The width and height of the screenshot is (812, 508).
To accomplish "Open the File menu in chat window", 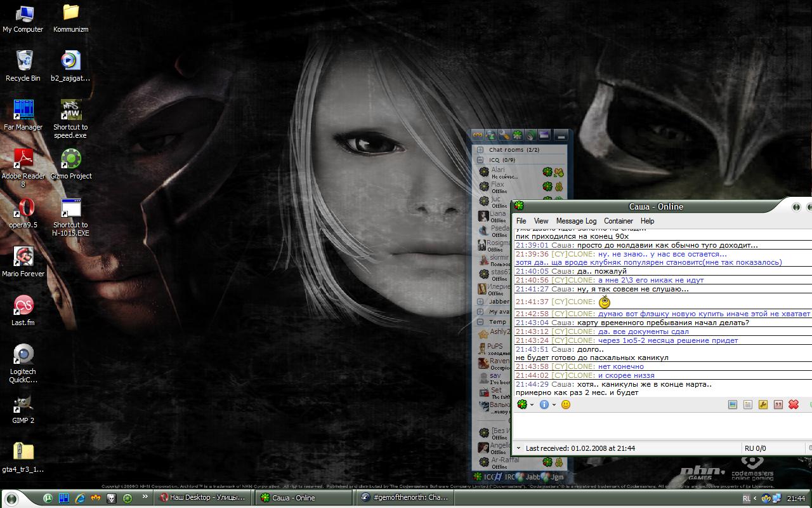I will (x=521, y=221).
